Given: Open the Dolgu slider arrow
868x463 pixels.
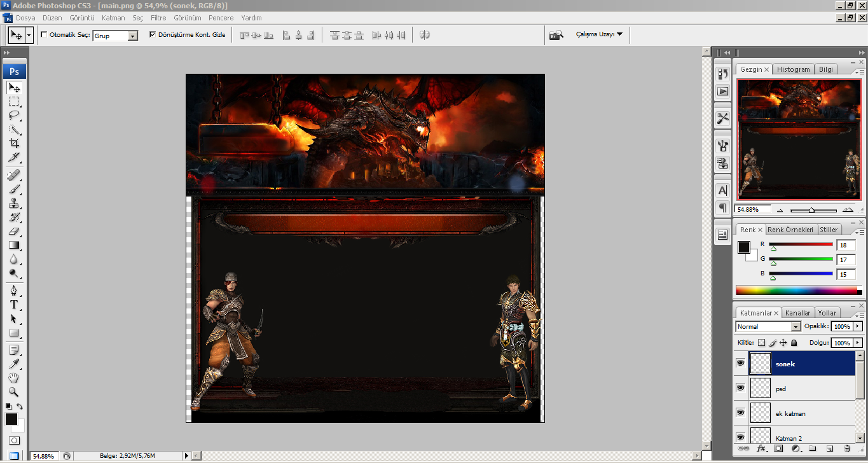Looking at the screenshot, I should pos(857,343).
